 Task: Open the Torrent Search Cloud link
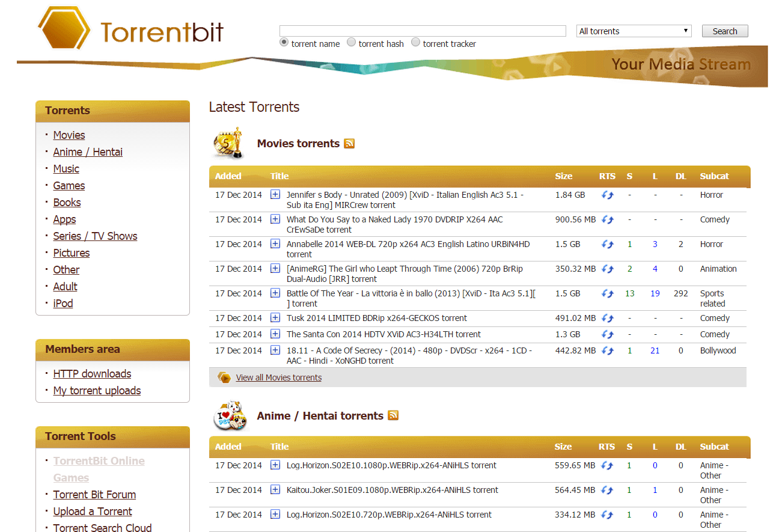[x=102, y=528]
